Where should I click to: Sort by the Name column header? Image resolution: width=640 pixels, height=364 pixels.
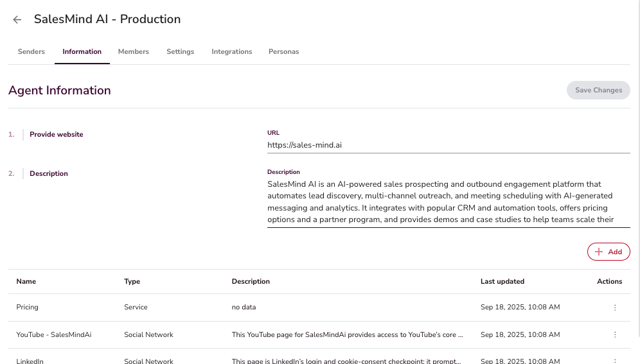[x=26, y=281]
